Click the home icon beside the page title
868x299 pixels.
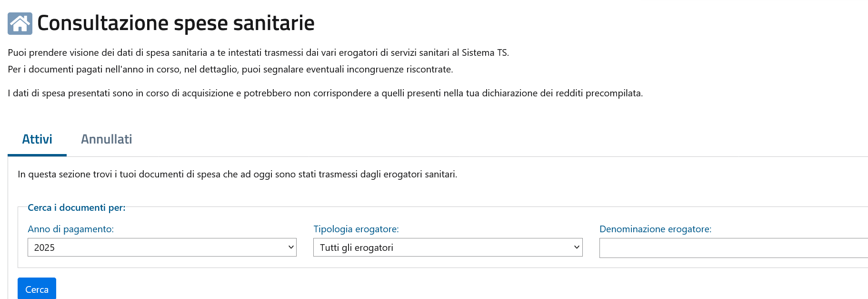(x=20, y=23)
